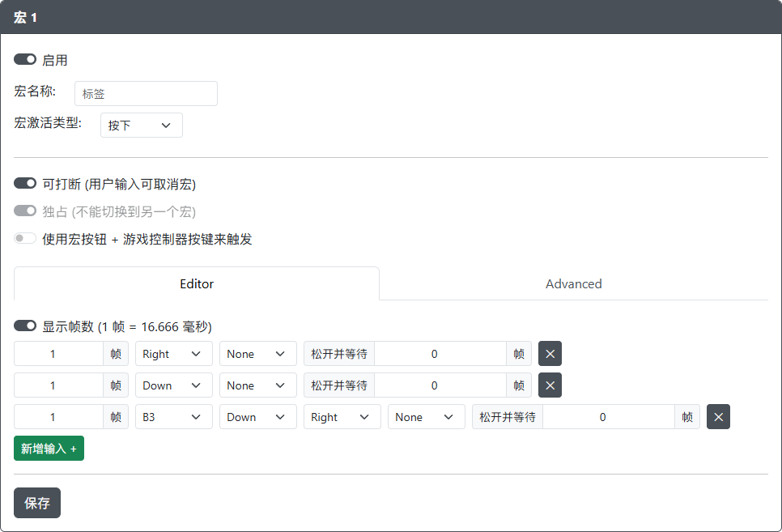Click the second row's 松开并等待 frames field
The height and width of the screenshot is (532, 782).
click(440, 385)
